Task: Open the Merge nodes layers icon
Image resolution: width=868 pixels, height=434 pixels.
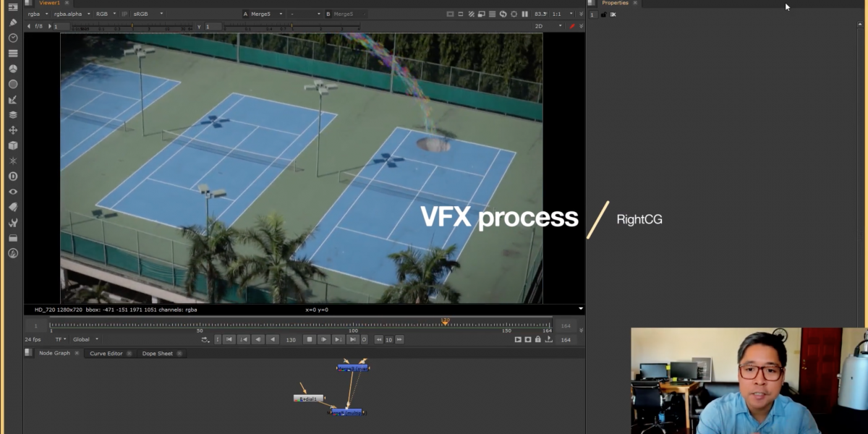Action: (13, 115)
